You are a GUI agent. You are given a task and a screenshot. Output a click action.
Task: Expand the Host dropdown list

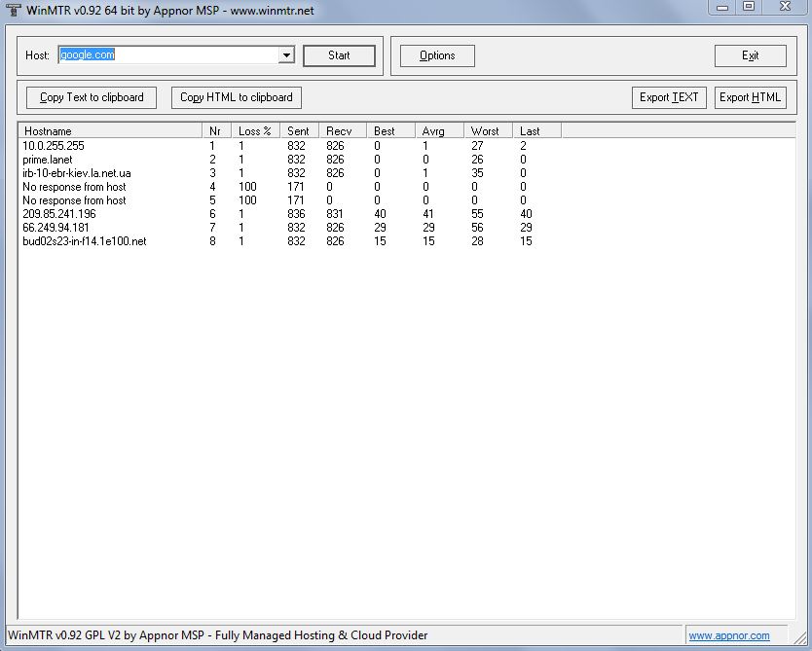click(286, 55)
